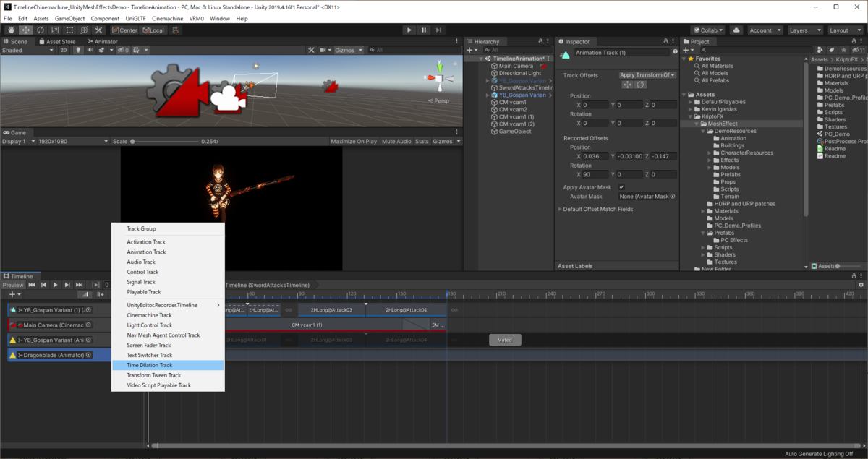Go to next frame in Timeline
The height and width of the screenshot is (459, 868).
[67, 285]
